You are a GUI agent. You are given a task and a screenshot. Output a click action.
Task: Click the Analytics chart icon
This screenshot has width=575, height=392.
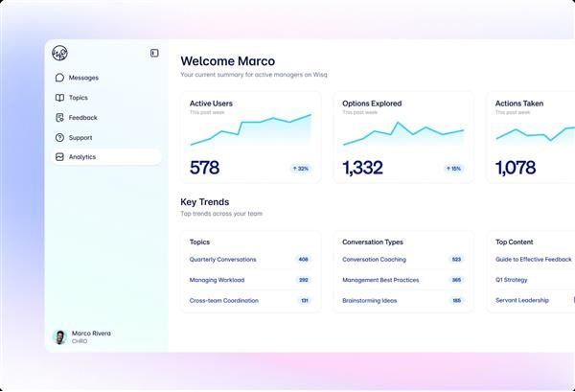59,157
